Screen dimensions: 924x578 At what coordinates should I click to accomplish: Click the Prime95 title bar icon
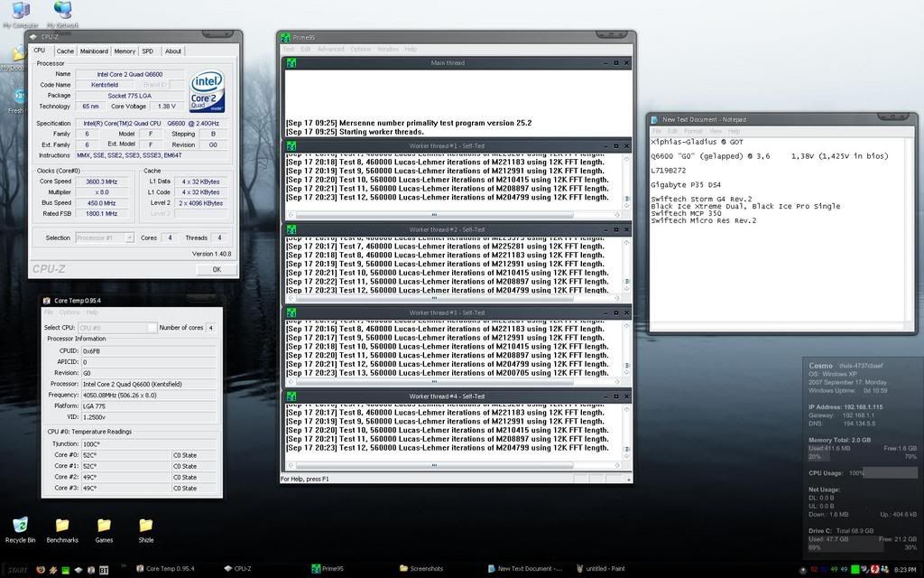point(286,37)
